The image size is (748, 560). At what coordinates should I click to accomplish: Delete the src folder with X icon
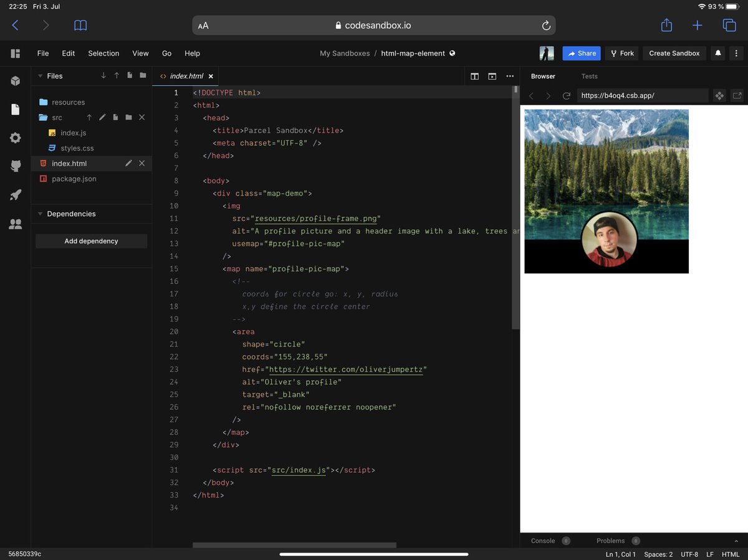141,117
